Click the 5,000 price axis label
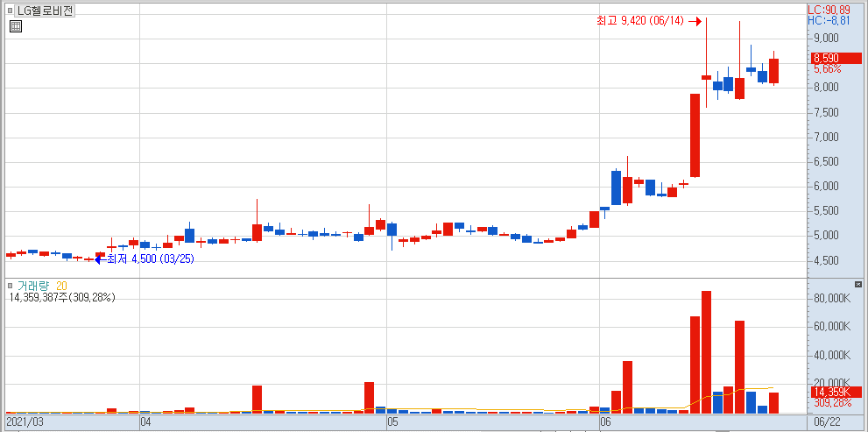The width and height of the screenshot is (868, 432). (x=826, y=236)
